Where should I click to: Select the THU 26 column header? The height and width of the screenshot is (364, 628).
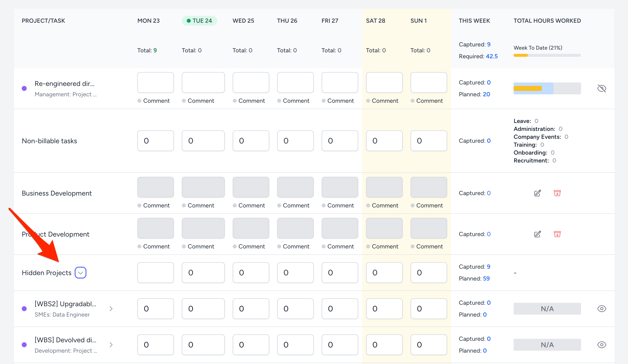(x=287, y=21)
